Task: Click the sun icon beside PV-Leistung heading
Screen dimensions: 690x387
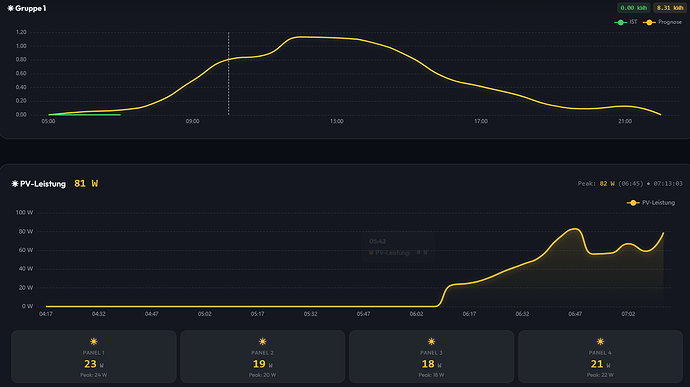Action: coord(15,184)
